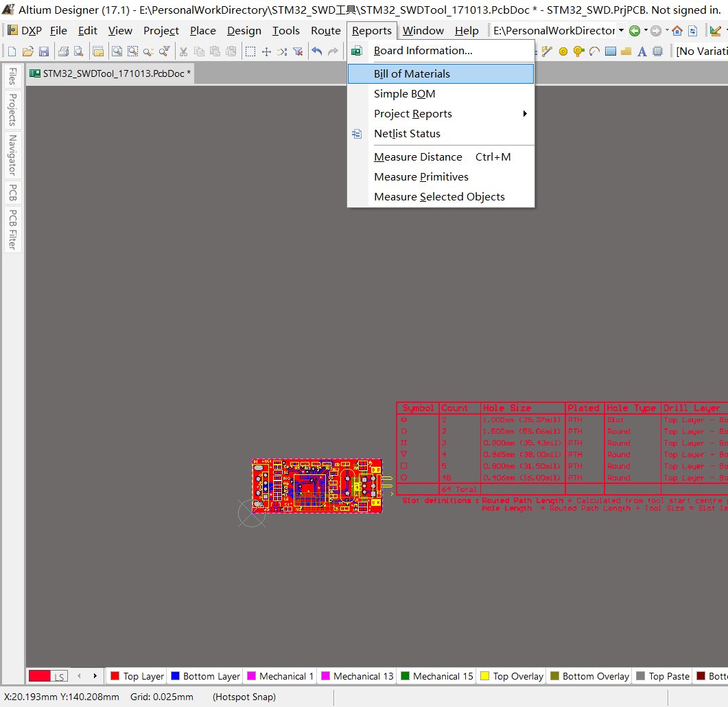This screenshot has width=728, height=707.
Task: Click the Zoom Filtered Objects icon
Action: (165, 51)
